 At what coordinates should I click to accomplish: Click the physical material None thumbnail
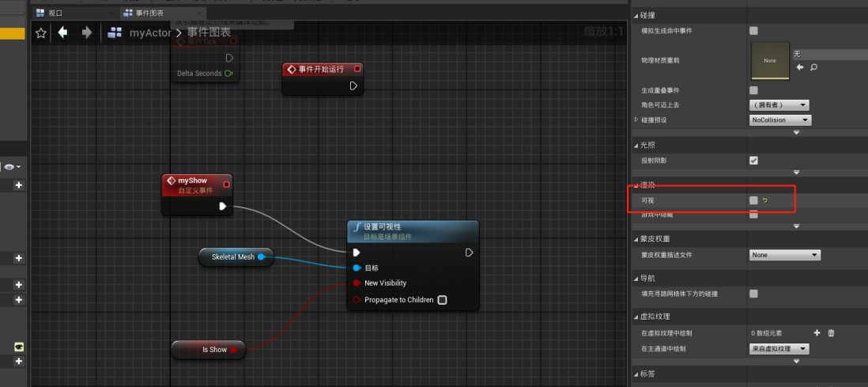pyautogui.click(x=769, y=60)
